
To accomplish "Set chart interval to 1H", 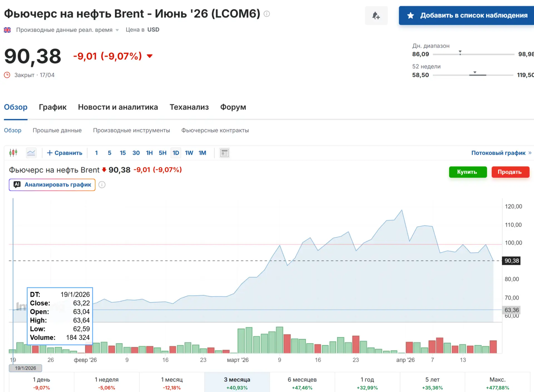I will coord(149,153).
